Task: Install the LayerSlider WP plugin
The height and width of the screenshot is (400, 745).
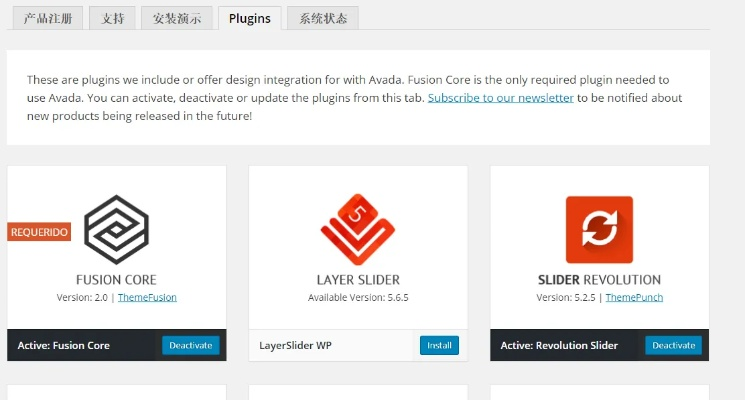Action: click(x=439, y=345)
